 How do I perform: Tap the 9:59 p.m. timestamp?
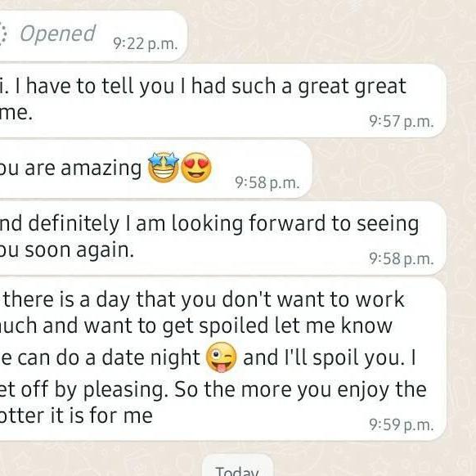pyautogui.click(x=402, y=424)
